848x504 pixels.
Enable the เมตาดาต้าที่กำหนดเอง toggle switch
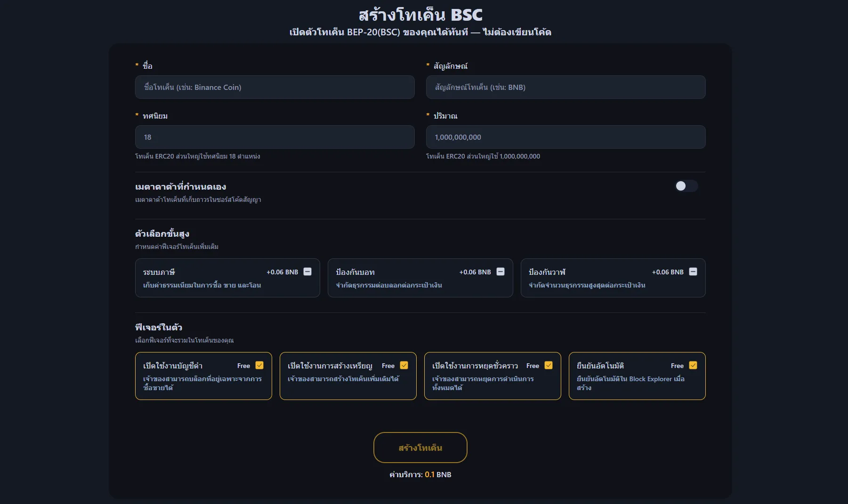(686, 186)
